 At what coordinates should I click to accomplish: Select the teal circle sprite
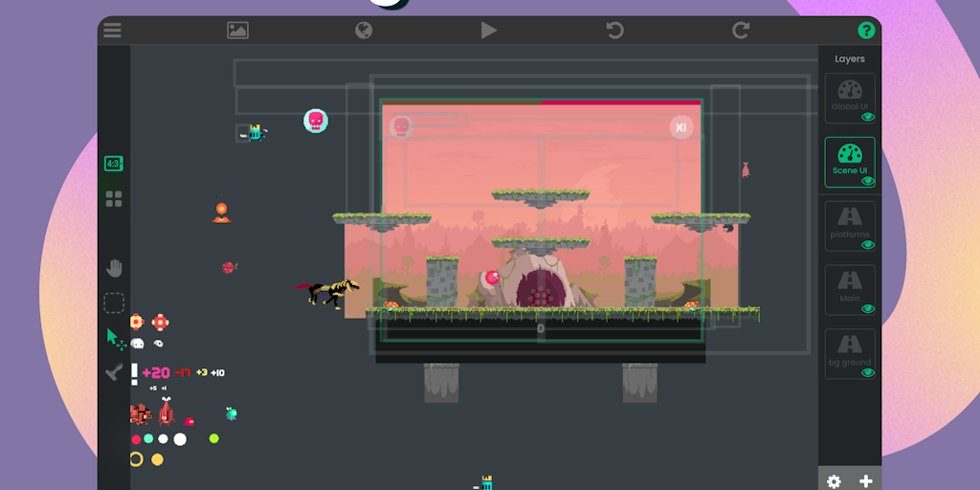coord(148,438)
